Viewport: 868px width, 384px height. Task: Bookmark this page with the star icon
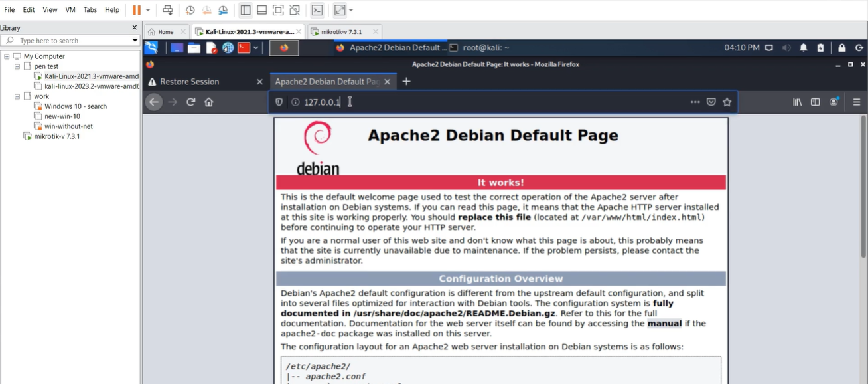point(727,102)
